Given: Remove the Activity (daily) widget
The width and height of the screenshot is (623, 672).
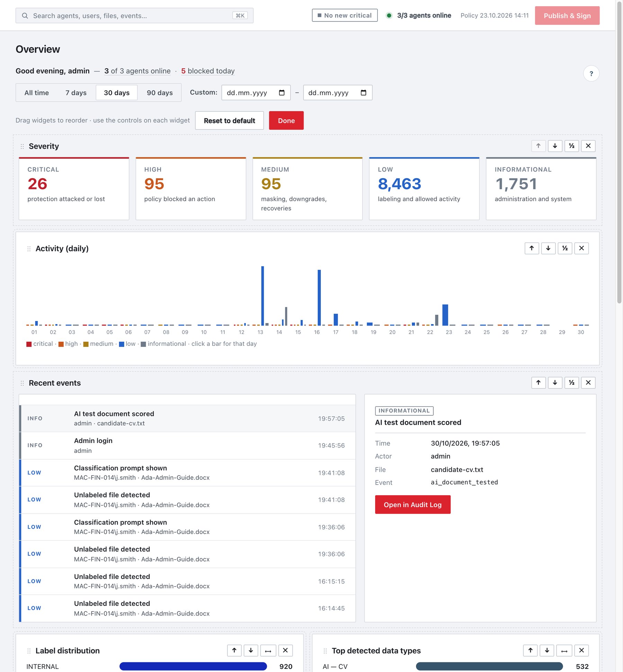Looking at the screenshot, I should [581, 248].
